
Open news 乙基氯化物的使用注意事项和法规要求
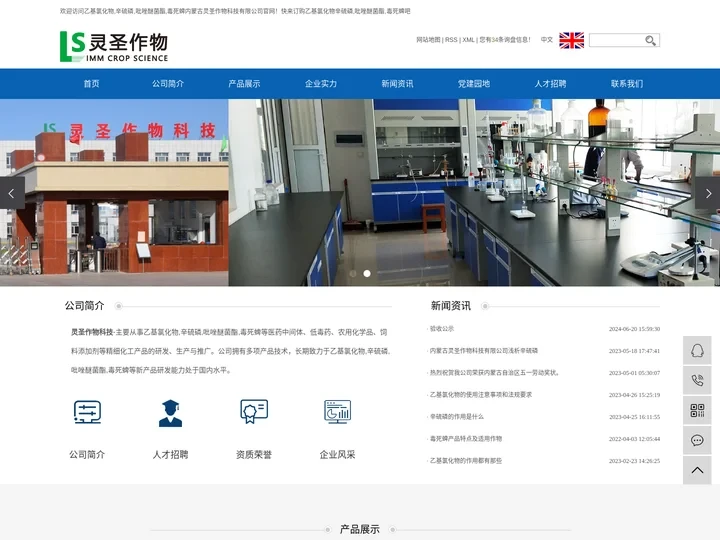pyautogui.click(x=481, y=395)
